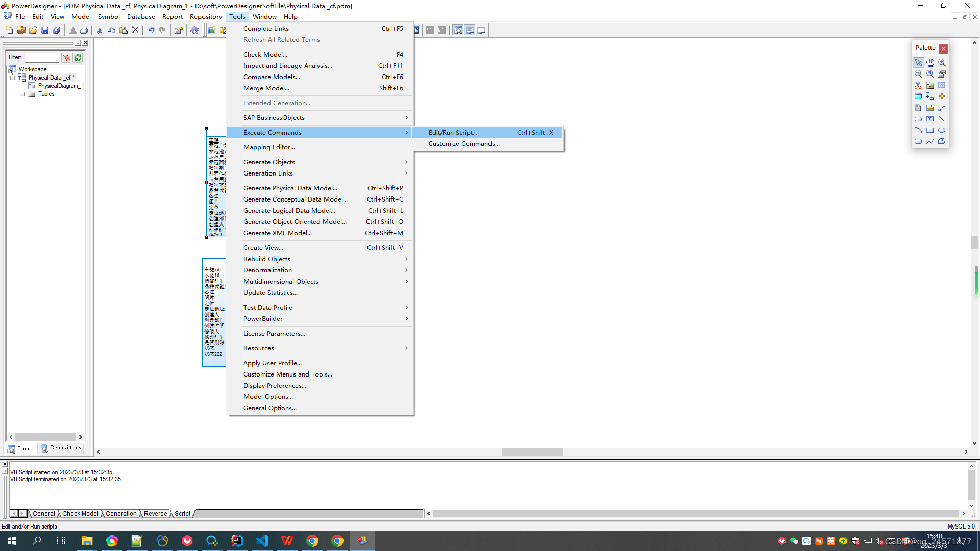980x551 pixels.
Task: Switch to the Repository browser tab
Action: tap(61, 448)
